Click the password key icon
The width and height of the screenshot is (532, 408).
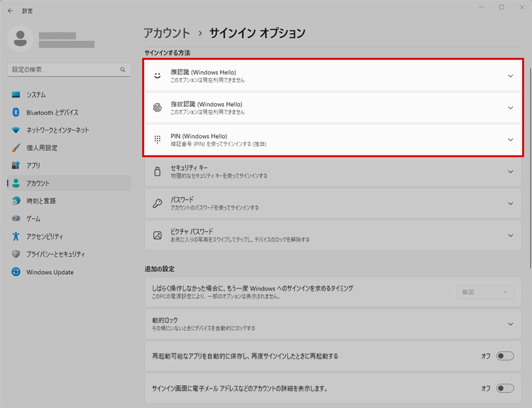(x=157, y=203)
